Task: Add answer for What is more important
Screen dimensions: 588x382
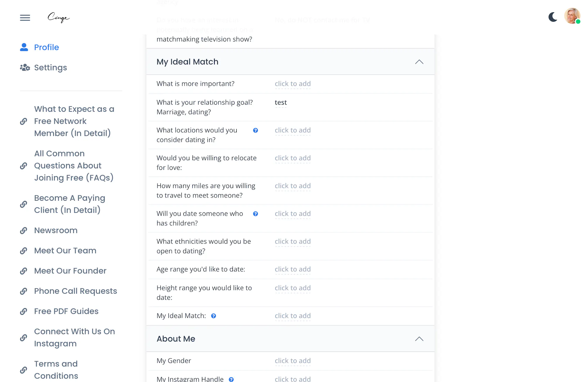Action: tap(293, 84)
